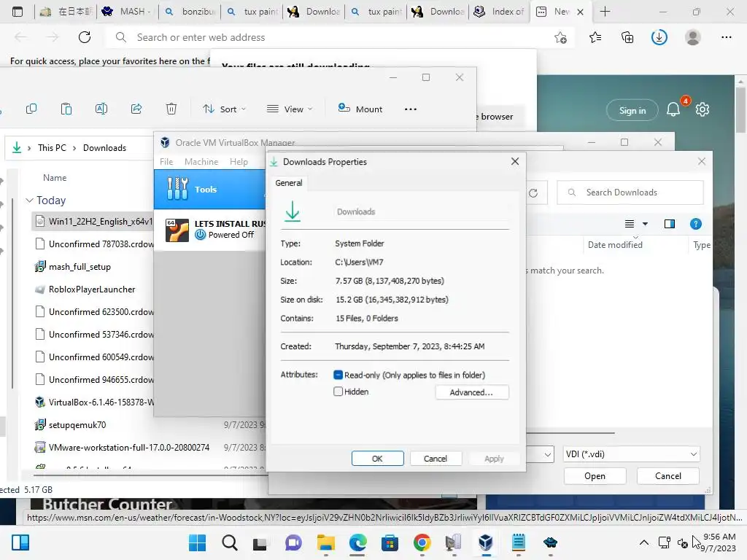The width and height of the screenshot is (747, 560).
Task: Open the MSN page settings gear
Action: tap(703, 109)
